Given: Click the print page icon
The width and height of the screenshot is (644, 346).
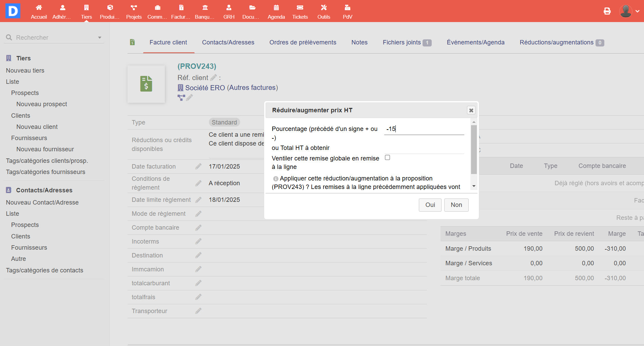Looking at the screenshot, I should click(x=607, y=11).
